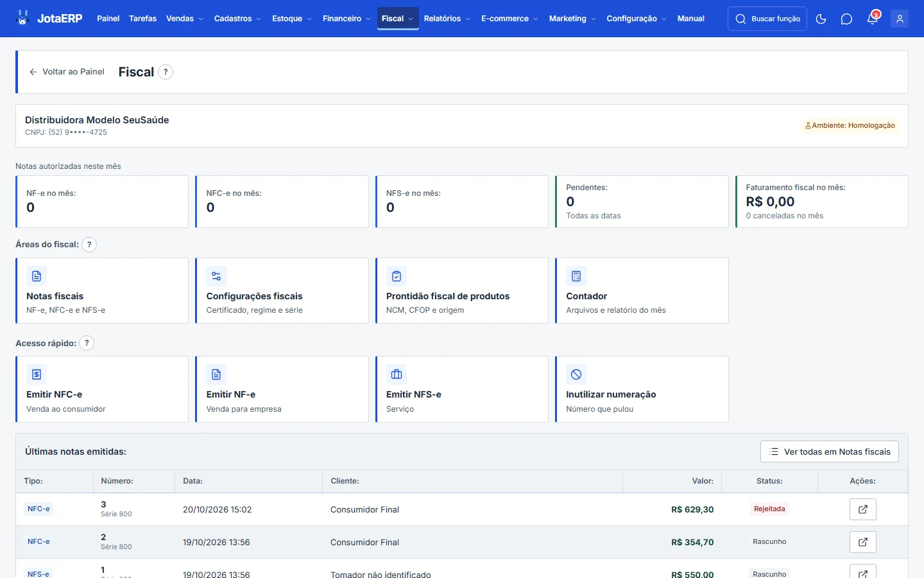The image size is (924, 578).
Task: Click Voltar ao Painel link
Action: 67,72
